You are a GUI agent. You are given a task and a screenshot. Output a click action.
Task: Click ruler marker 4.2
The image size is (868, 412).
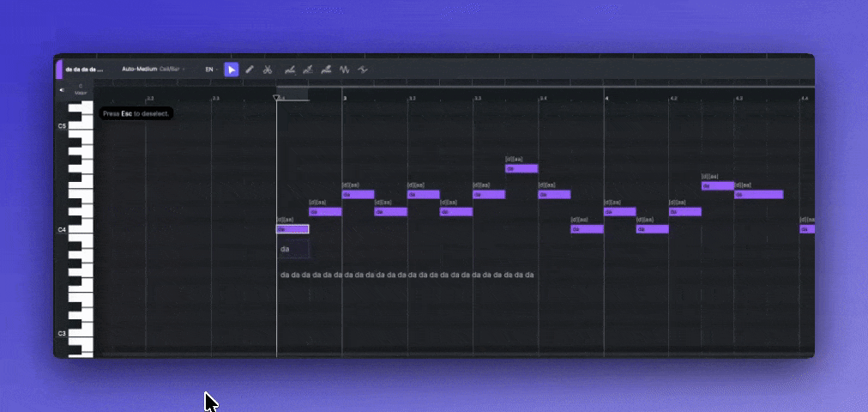(673, 99)
